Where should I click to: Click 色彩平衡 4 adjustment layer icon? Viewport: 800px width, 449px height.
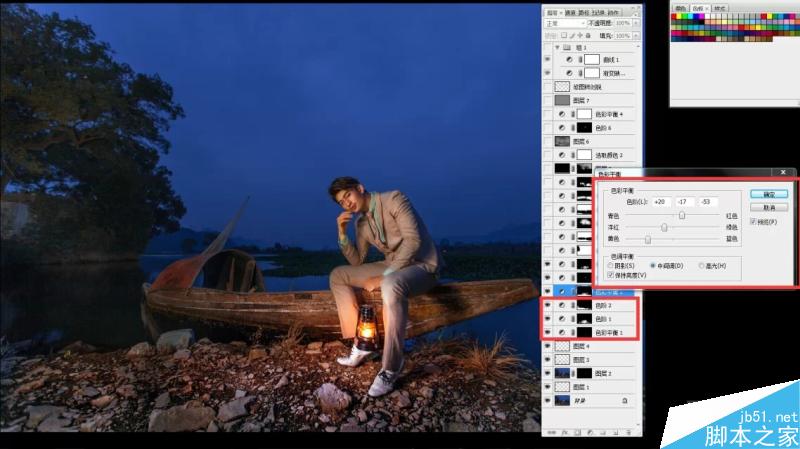point(562,114)
